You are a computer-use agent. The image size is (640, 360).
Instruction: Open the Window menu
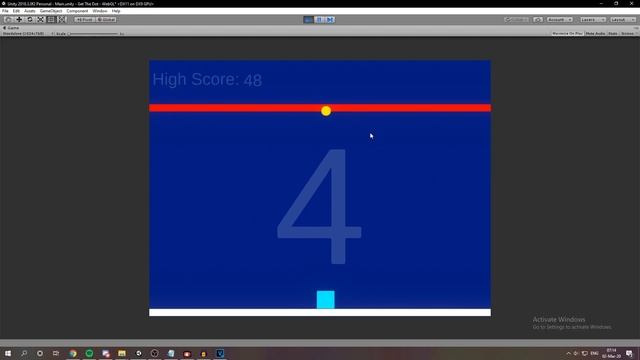pos(100,11)
